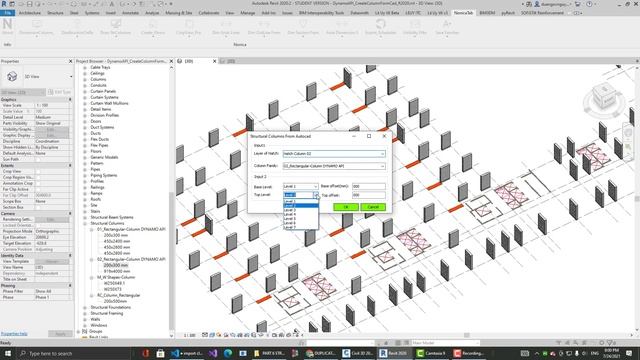
Task: Click the Base offset input field
Action: tap(369, 187)
